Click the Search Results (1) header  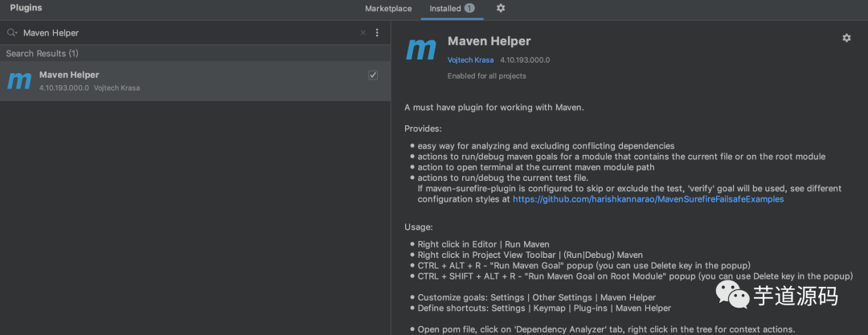click(42, 53)
